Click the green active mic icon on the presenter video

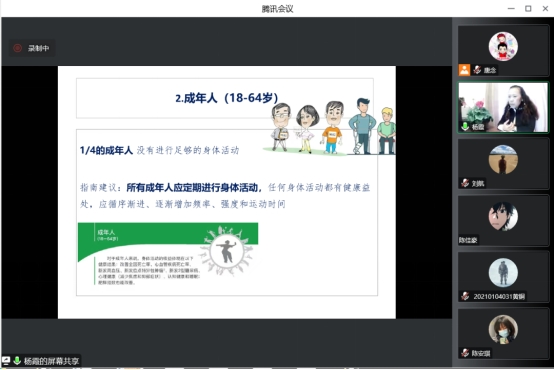[x=465, y=127]
